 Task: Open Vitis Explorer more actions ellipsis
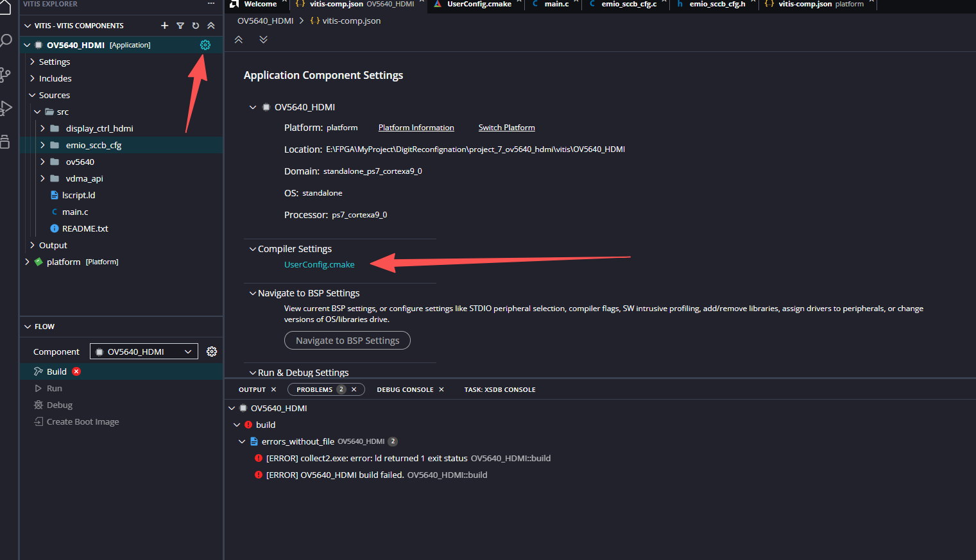coord(211,4)
